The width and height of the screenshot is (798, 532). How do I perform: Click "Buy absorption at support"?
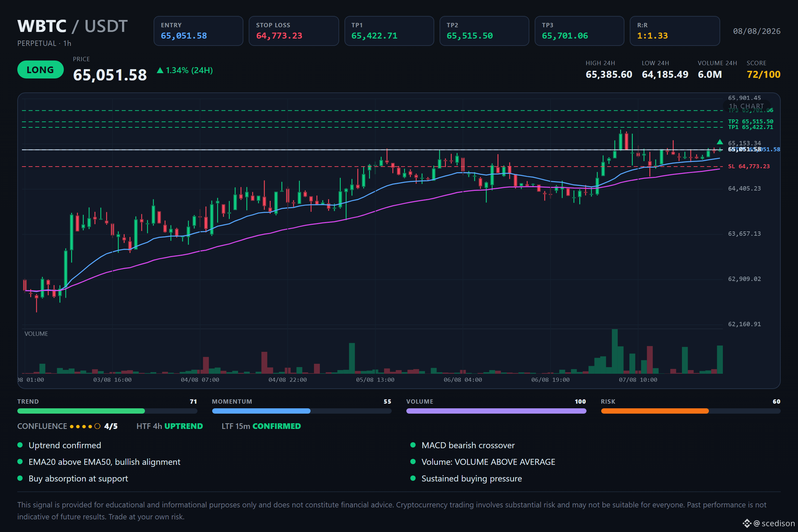tap(78, 478)
